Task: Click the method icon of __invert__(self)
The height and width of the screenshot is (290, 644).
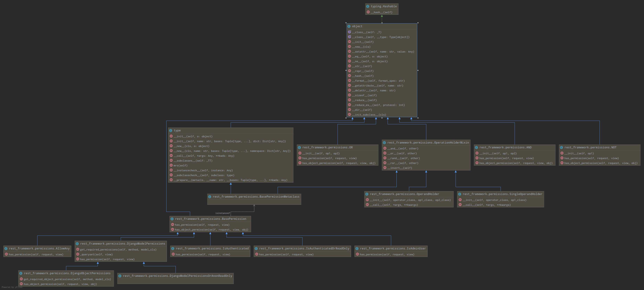Action: 385,168
